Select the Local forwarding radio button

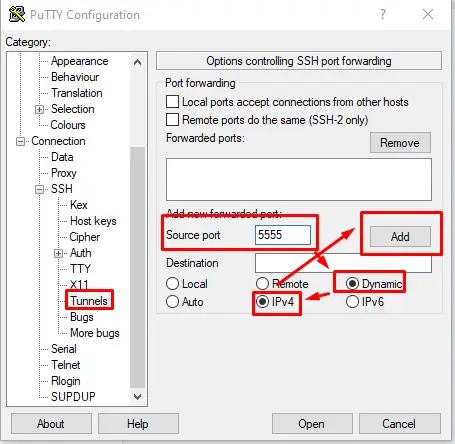(172, 284)
